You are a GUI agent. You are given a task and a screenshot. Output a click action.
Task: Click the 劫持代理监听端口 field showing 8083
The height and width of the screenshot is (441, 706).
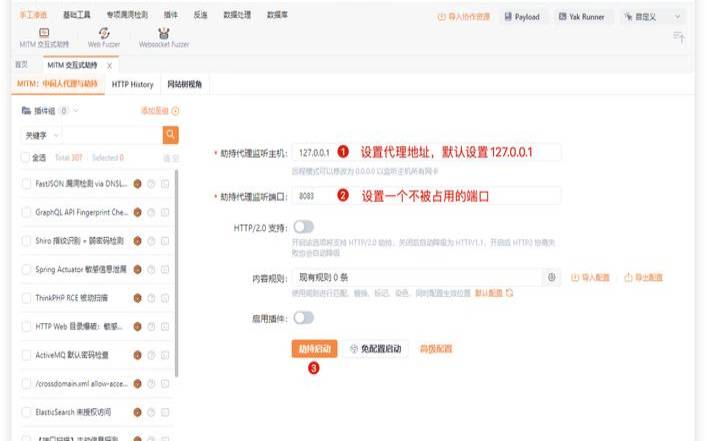pos(425,196)
